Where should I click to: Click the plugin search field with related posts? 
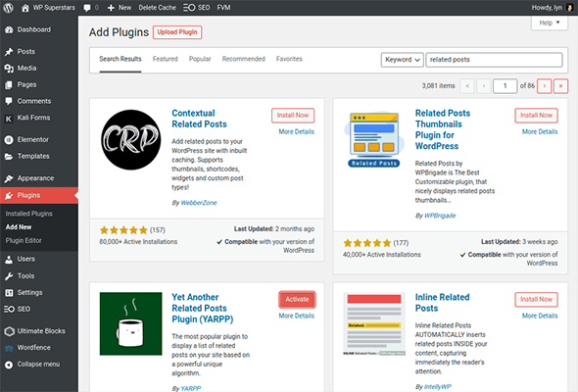[494, 60]
